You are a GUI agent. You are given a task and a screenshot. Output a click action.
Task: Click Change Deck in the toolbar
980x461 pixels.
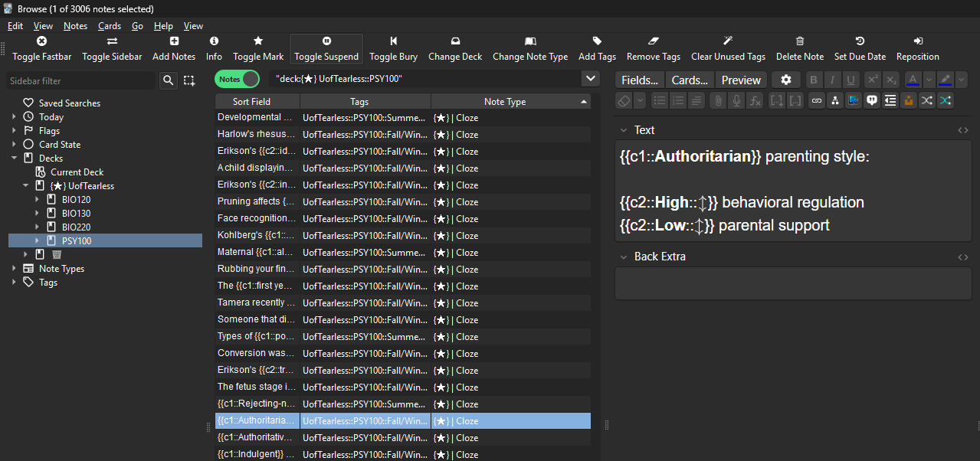pos(455,48)
